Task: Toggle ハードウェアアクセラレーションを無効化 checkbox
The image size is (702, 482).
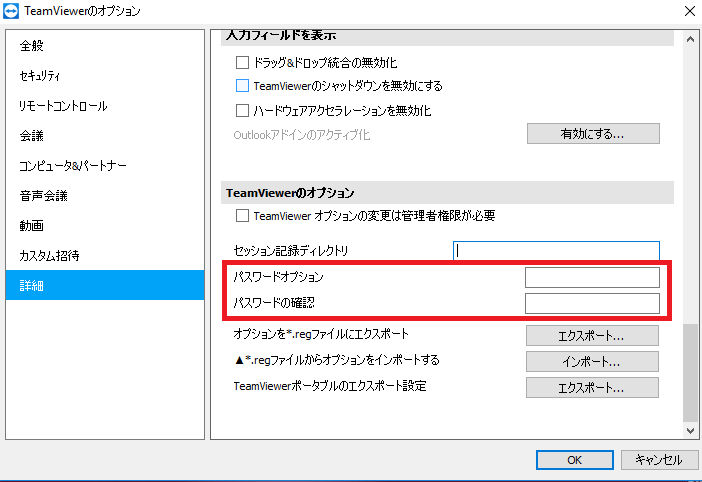Action: tap(242, 110)
